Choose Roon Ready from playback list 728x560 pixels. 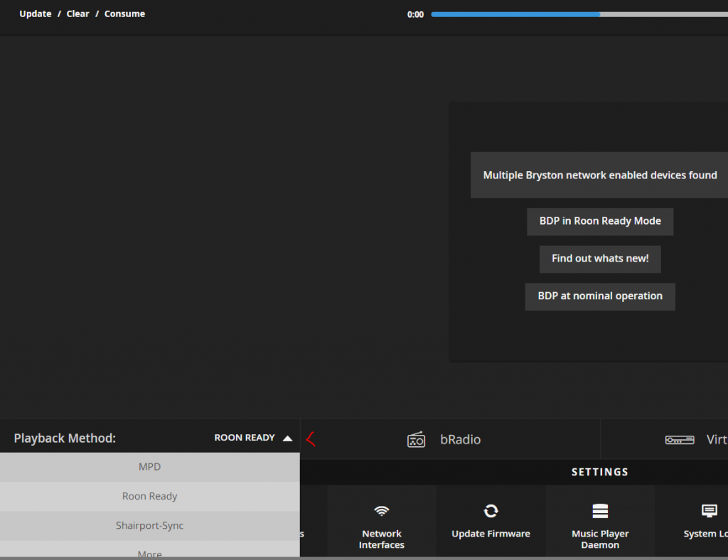(x=150, y=497)
